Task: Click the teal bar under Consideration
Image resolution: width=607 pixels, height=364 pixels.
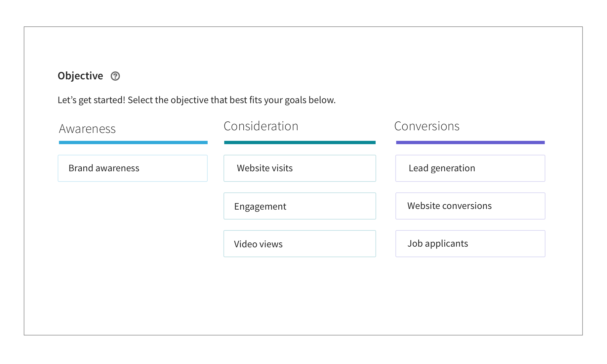Action: [x=300, y=142]
